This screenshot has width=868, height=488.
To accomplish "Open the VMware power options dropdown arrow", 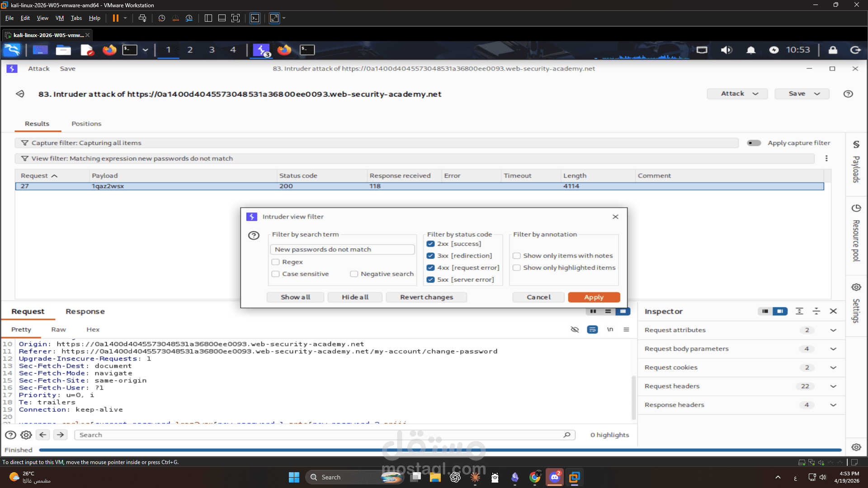I will pyautogui.click(x=125, y=18).
